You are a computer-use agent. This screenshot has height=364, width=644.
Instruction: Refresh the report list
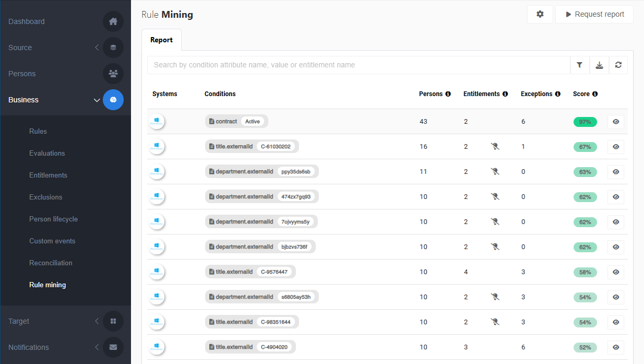click(x=618, y=65)
